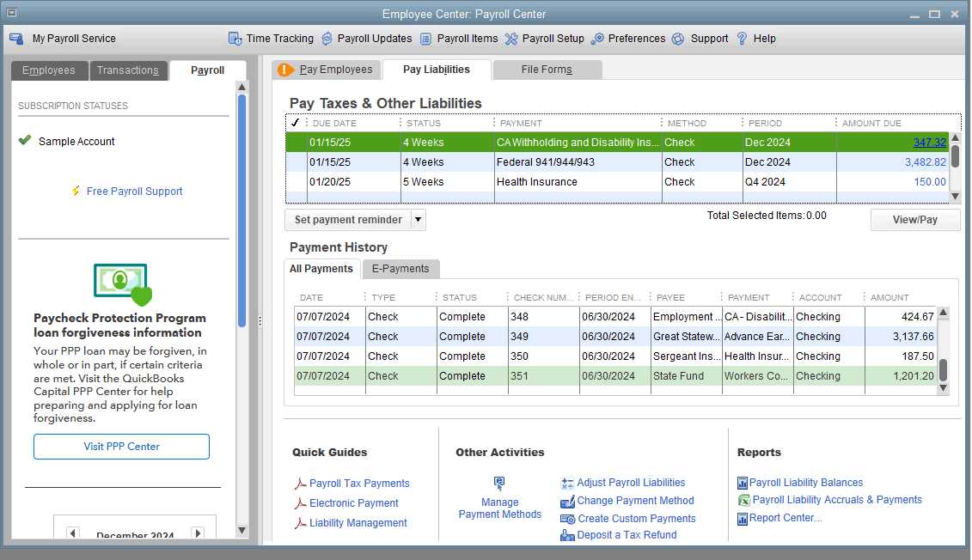Click the Support lifebuoy icon

[x=678, y=39]
